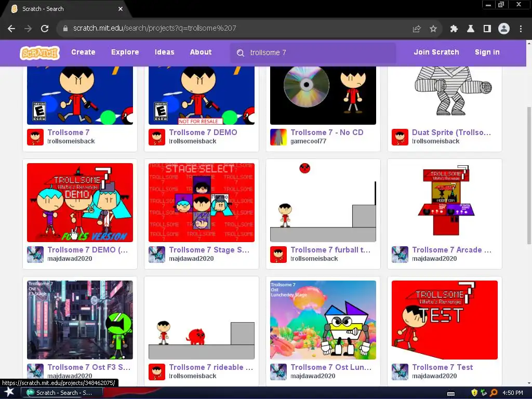Toggle the browser side panel icon
Screen dimensions: 532x399
(487, 29)
